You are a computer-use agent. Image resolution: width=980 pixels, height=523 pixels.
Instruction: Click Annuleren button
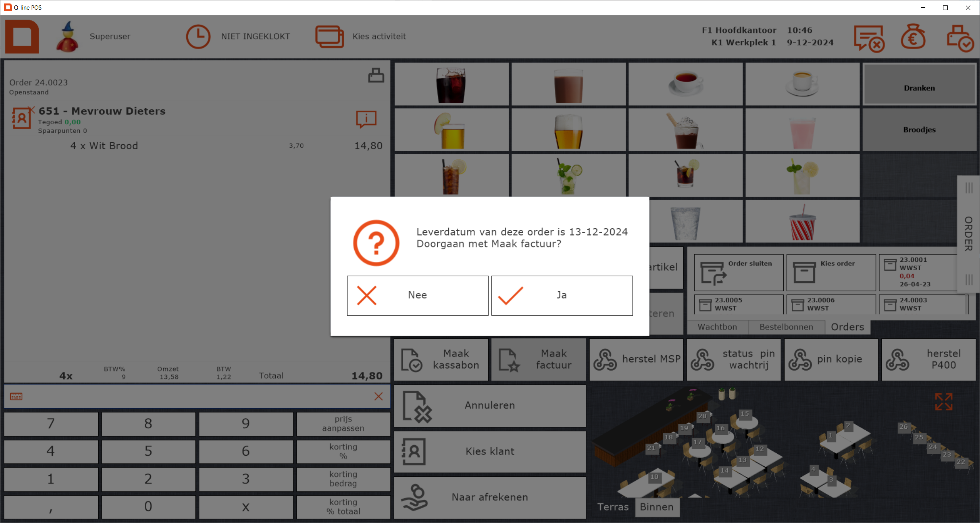490,406
